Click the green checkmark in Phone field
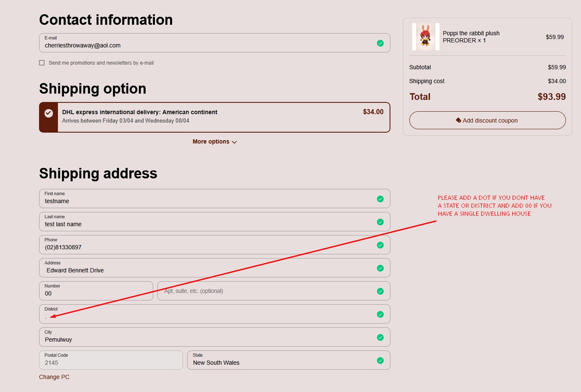 (380, 245)
